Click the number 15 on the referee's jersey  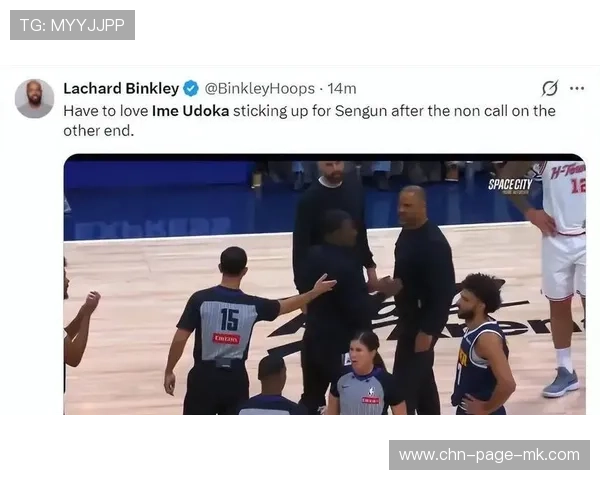click(x=230, y=319)
